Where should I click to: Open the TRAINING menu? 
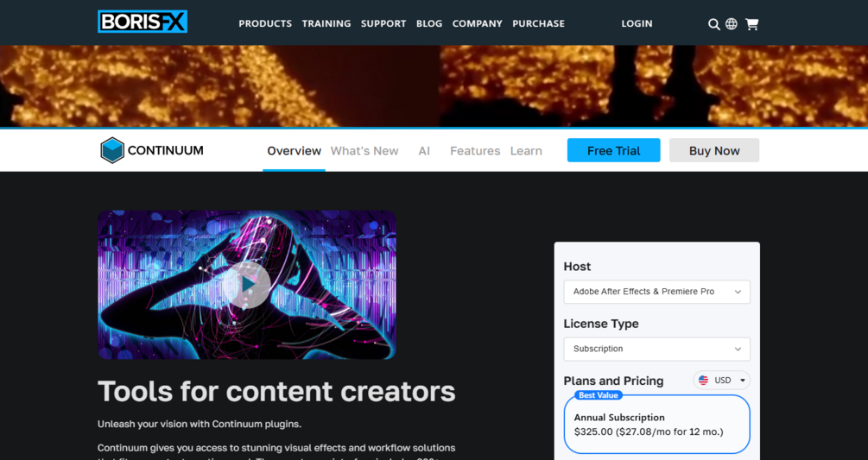coord(326,24)
